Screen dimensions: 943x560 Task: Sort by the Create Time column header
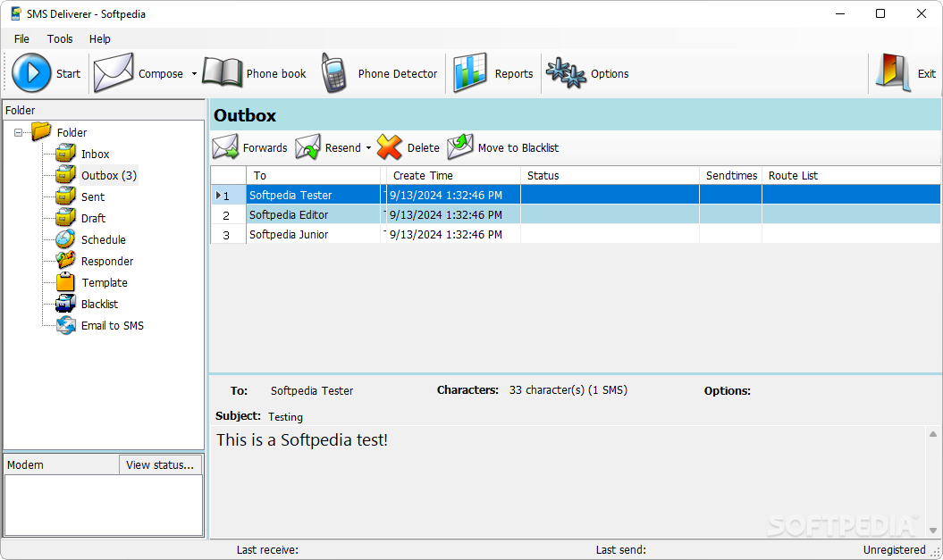point(453,175)
